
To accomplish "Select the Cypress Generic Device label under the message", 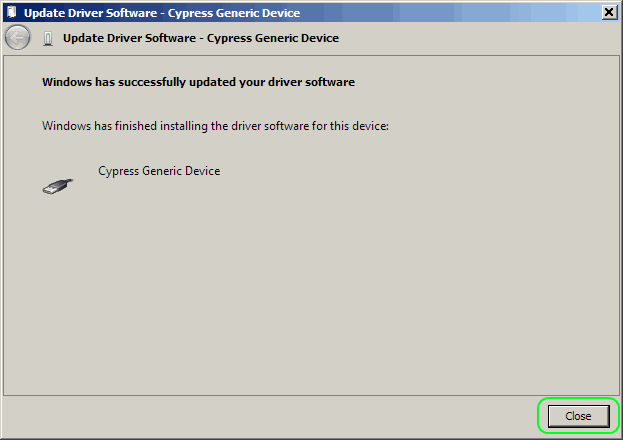I will (159, 171).
